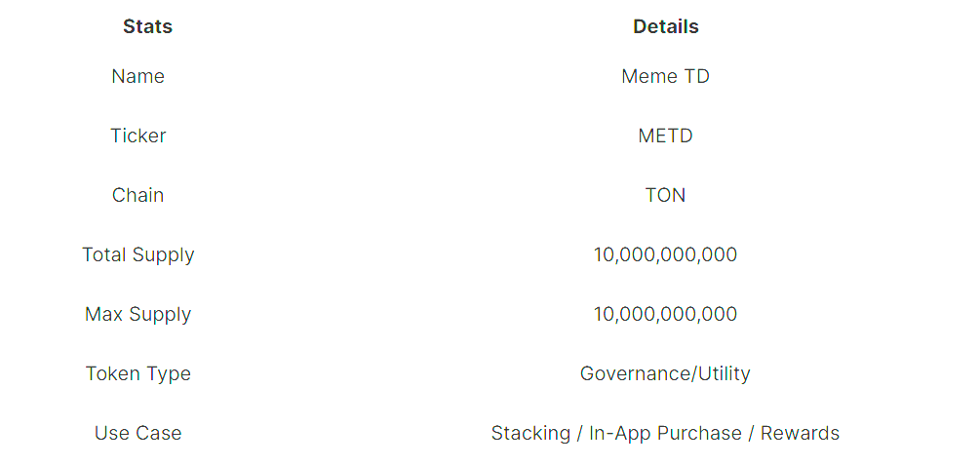Select the Chain row label
The width and height of the screenshot is (980, 466).
coord(138,195)
